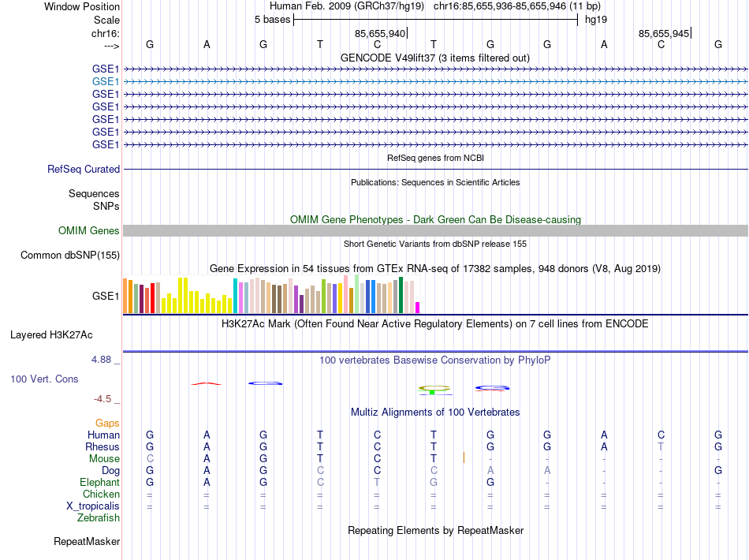Click the RepeatMasker track label
The height and width of the screenshot is (560, 749).
click(87, 541)
